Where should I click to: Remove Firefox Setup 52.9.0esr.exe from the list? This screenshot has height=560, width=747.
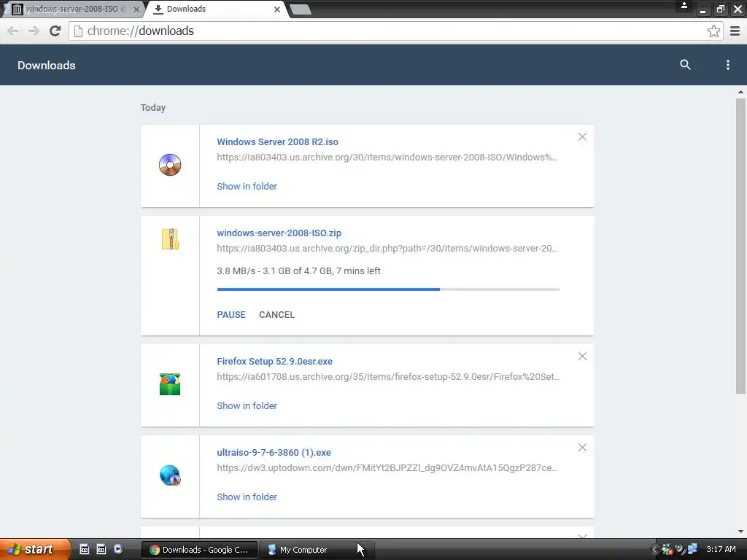coord(582,357)
